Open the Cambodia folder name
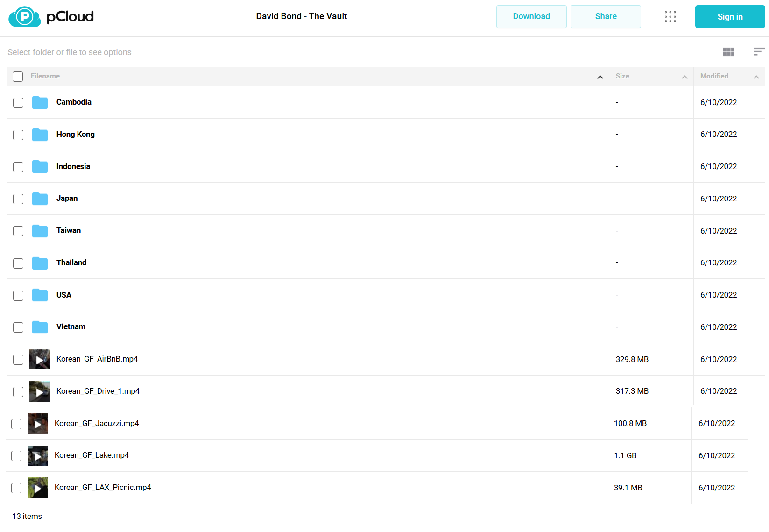This screenshot has height=532, width=769. (x=74, y=102)
